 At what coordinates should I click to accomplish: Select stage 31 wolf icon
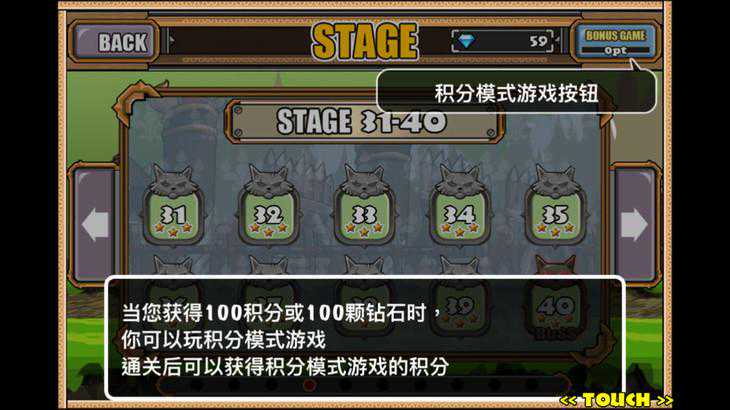pos(173,206)
